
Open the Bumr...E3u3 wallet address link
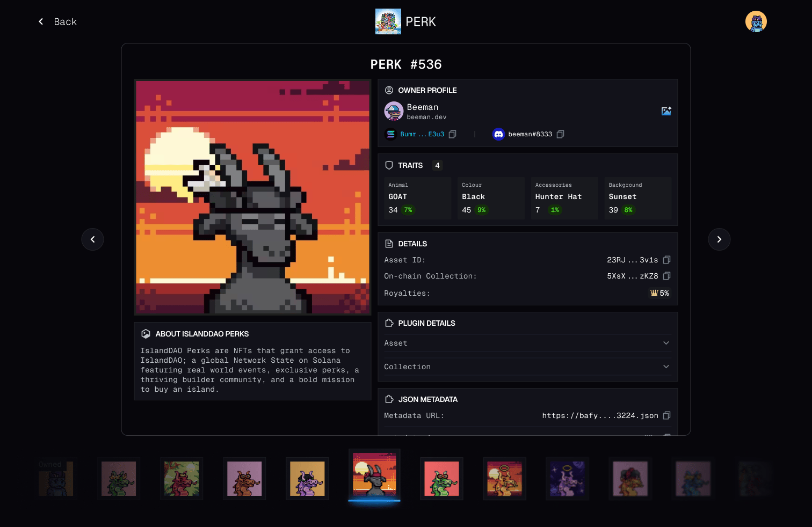422,134
